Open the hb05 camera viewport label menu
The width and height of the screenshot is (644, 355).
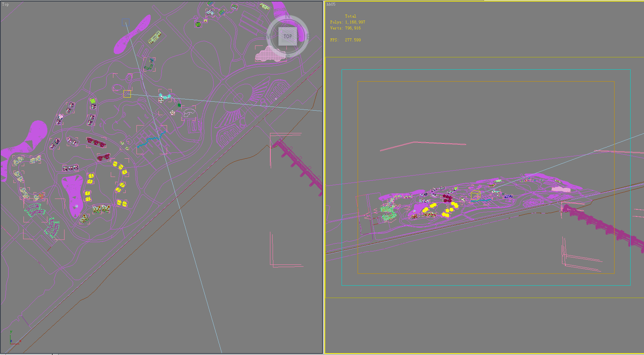coord(331,4)
